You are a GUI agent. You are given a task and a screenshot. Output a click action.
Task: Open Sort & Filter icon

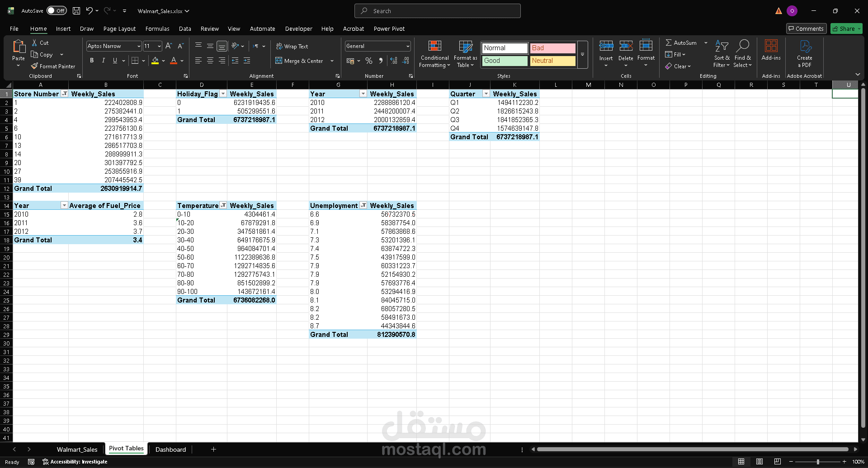pyautogui.click(x=722, y=46)
